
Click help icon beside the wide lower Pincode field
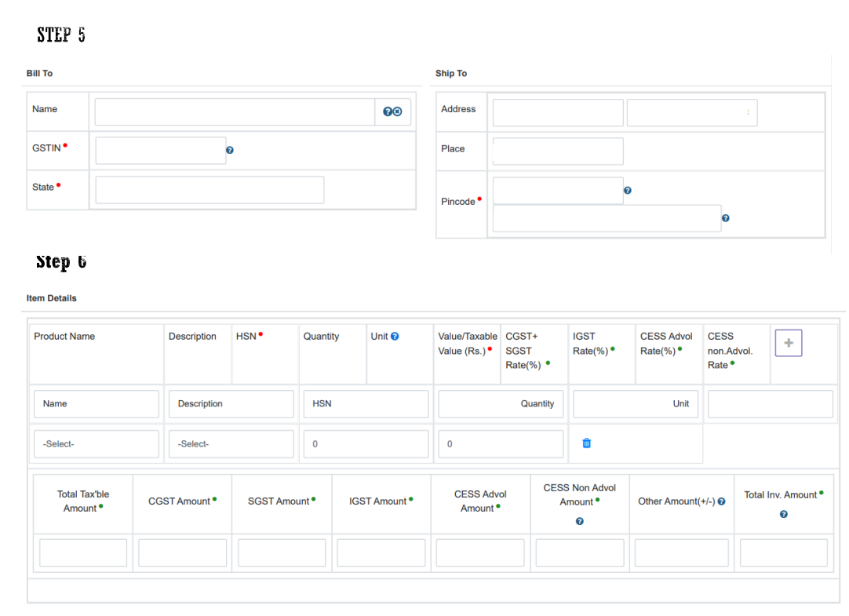(725, 219)
